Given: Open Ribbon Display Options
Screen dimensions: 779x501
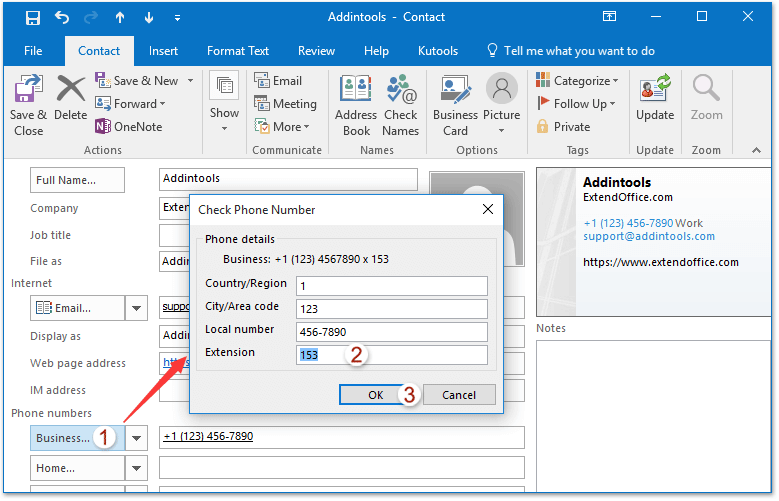Looking at the screenshot, I should [609, 17].
